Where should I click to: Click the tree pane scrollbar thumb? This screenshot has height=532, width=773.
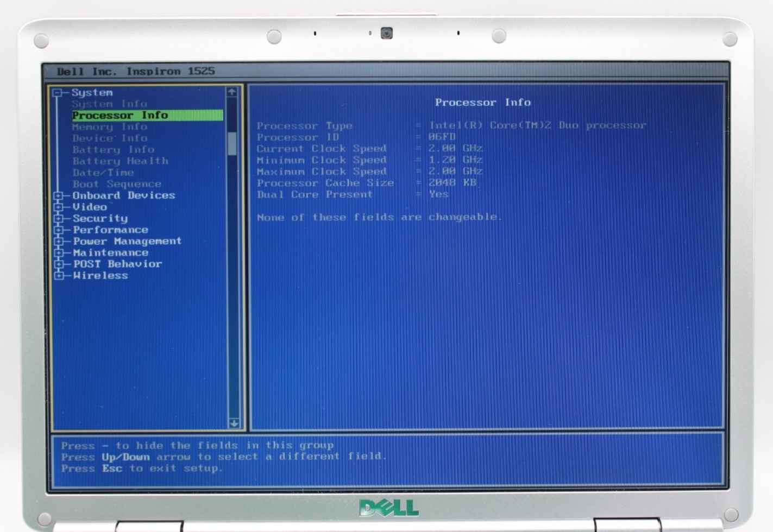tap(232, 143)
